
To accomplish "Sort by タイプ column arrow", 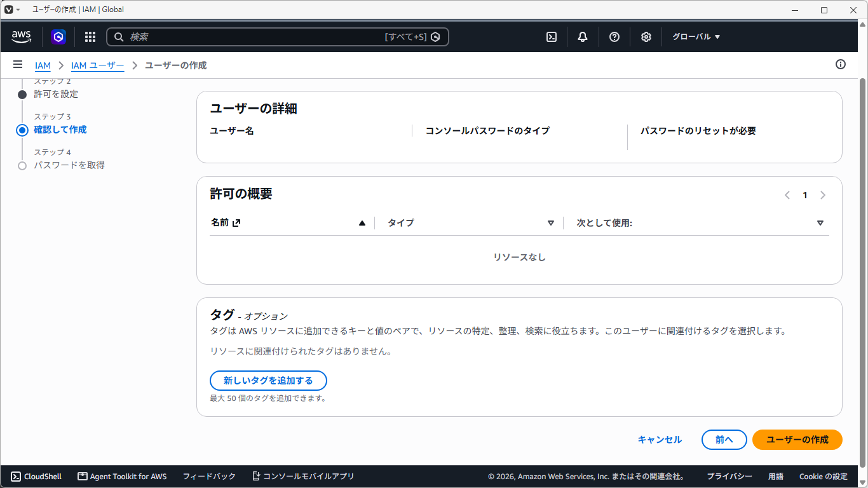I will point(551,223).
